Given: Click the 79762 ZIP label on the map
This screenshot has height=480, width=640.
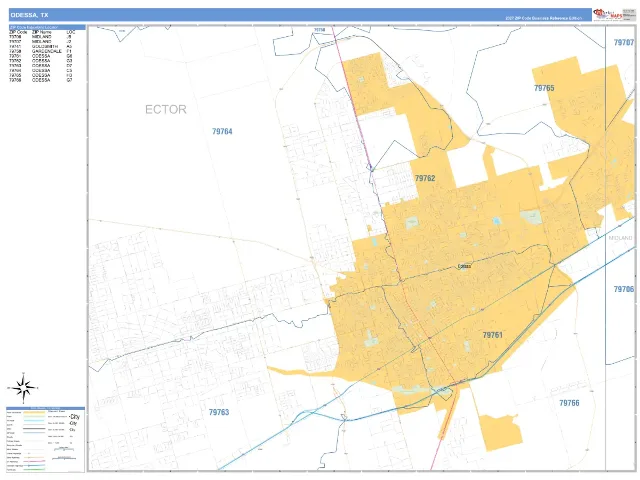Looking at the screenshot, I should (425, 178).
